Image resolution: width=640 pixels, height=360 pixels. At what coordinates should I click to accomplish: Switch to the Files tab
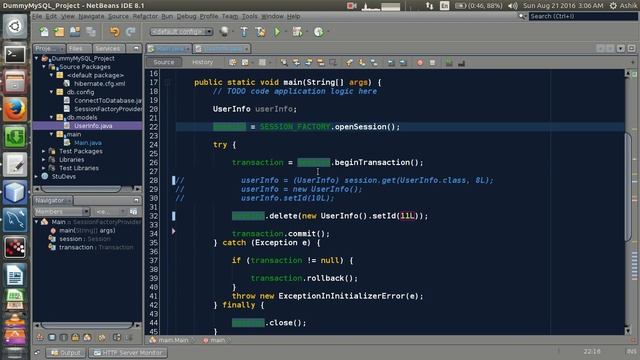pos(78,49)
